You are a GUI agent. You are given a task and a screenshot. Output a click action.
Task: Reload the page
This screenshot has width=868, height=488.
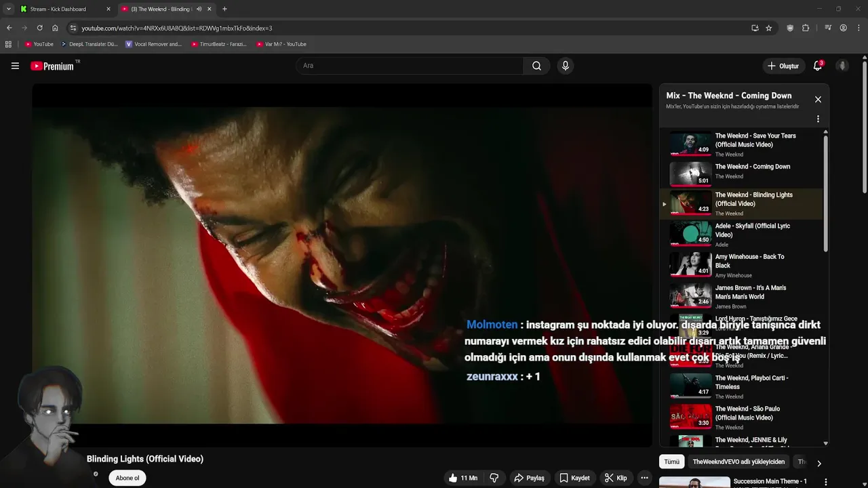click(39, 28)
